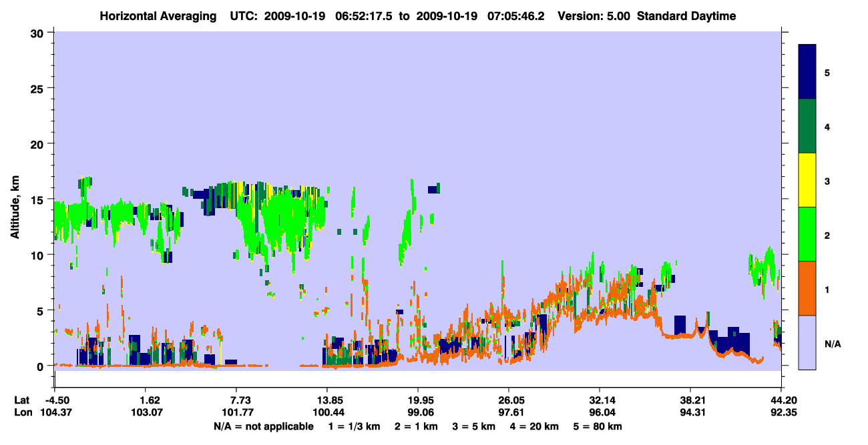Click the legend text '1 = 1/3 km'
The image size is (868, 445).
(x=354, y=426)
